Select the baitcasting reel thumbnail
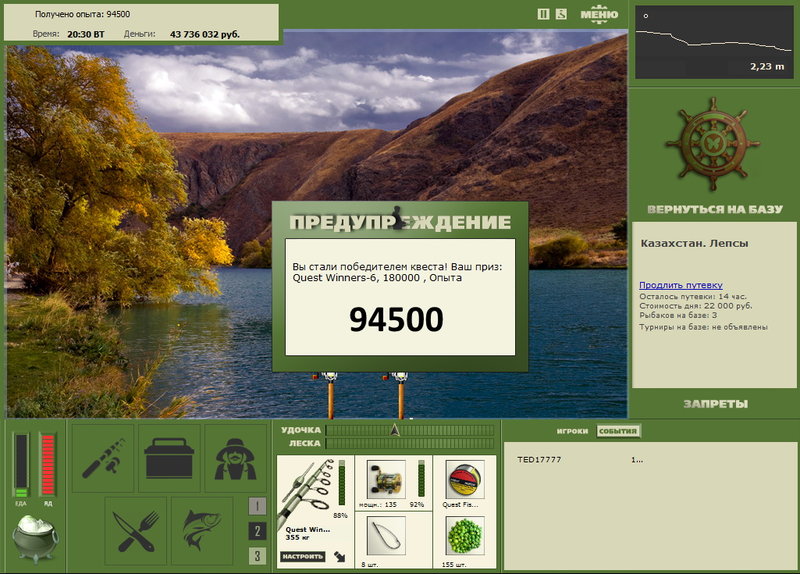Image resolution: width=800 pixels, height=574 pixels. coord(386,478)
